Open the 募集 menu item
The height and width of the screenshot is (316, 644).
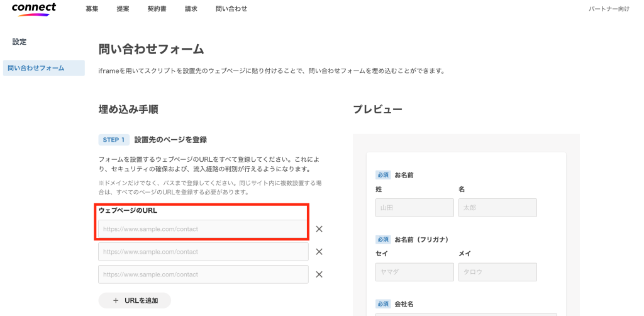click(92, 9)
